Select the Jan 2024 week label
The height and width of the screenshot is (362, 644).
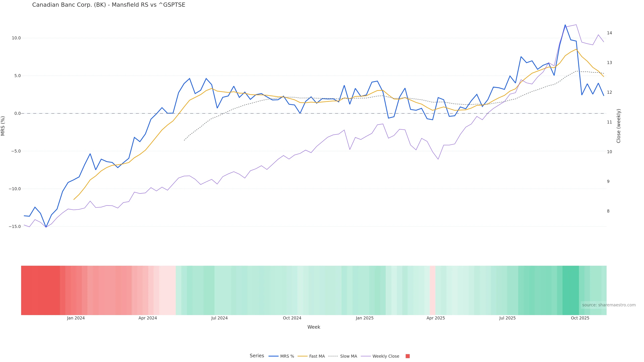(76, 318)
